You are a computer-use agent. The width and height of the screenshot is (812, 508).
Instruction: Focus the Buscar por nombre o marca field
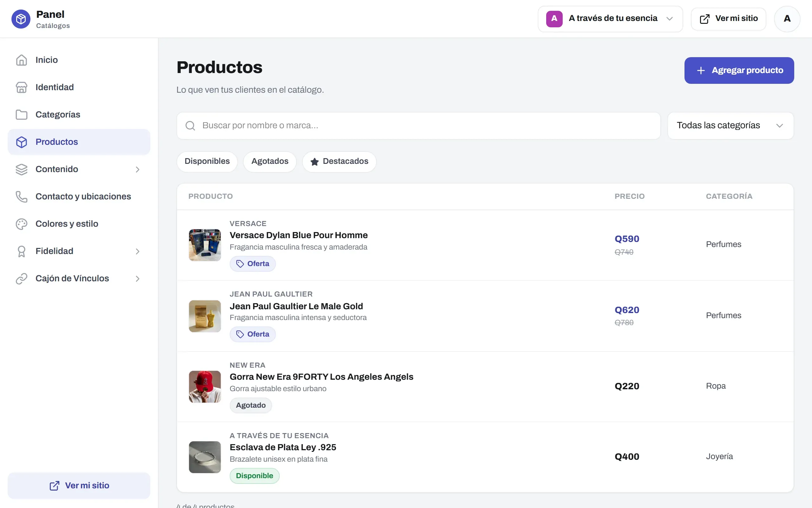[418, 126]
